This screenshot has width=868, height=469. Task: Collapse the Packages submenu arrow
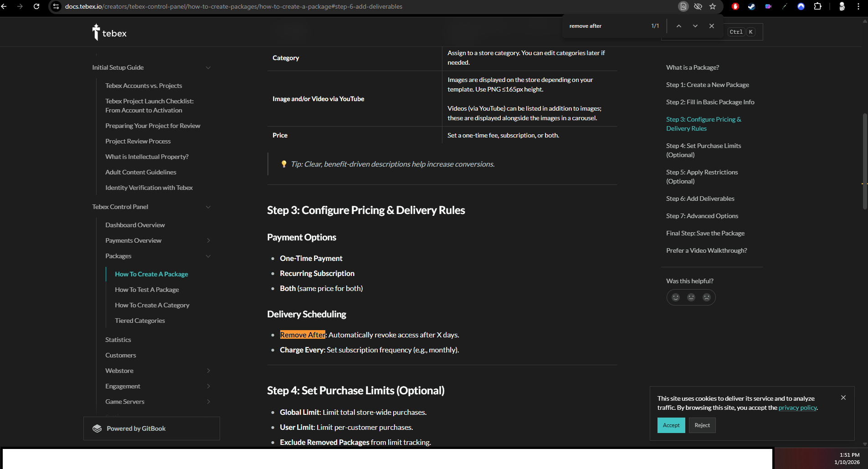coord(208,256)
